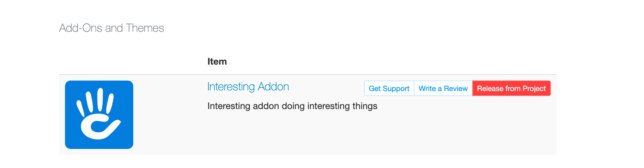
Task: Click 'Themes' in the section heading
Action: (x=145, y=28)
